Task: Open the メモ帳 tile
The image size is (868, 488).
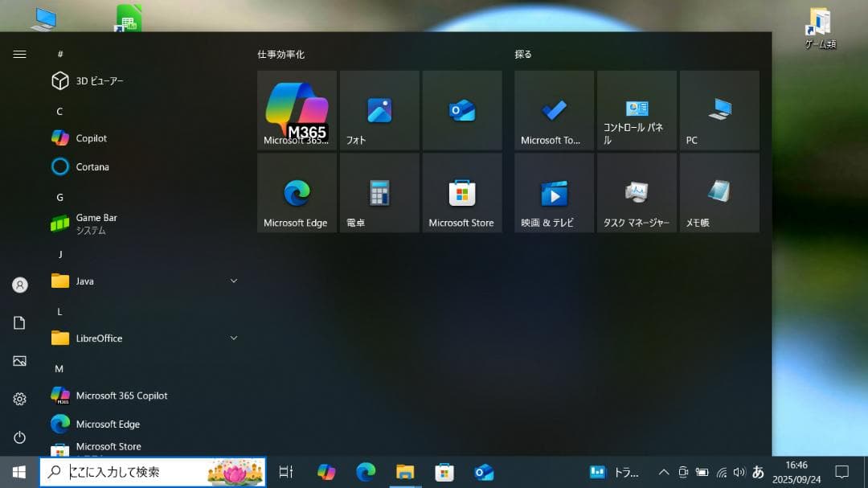Action: (x=719, y=193)
